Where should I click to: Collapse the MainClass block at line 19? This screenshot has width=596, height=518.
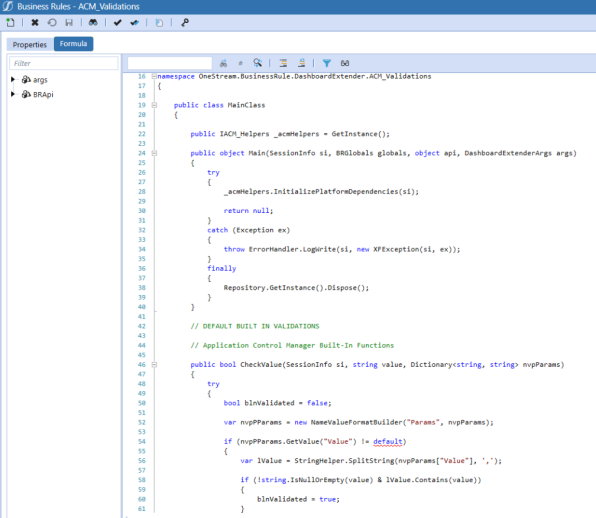point(154,105)
